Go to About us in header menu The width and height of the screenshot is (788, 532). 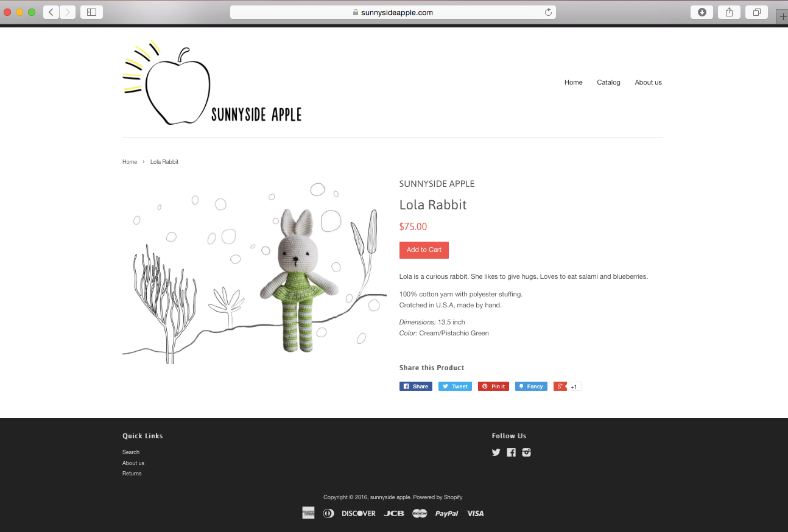(648, 82)
